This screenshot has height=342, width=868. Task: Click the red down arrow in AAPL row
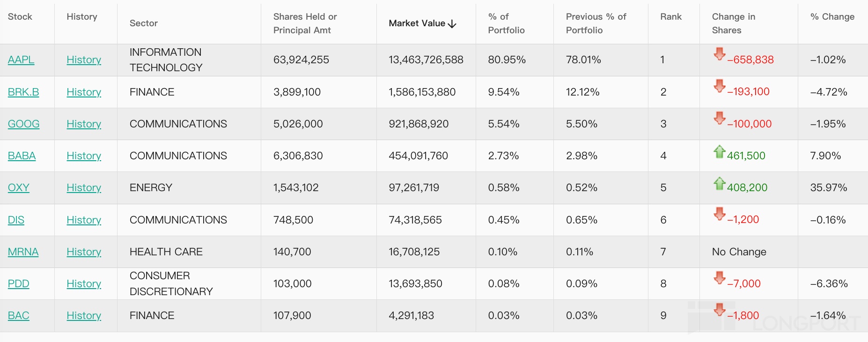720,54
